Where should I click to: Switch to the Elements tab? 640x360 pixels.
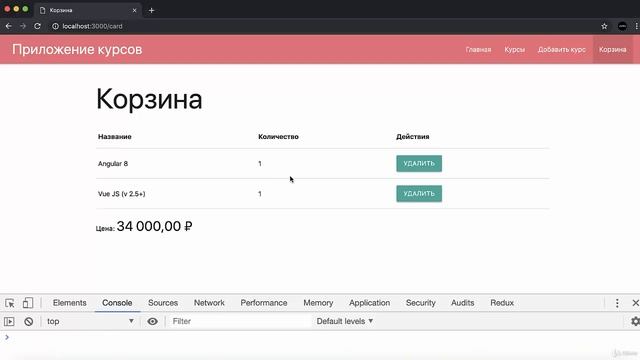[69, 303]
